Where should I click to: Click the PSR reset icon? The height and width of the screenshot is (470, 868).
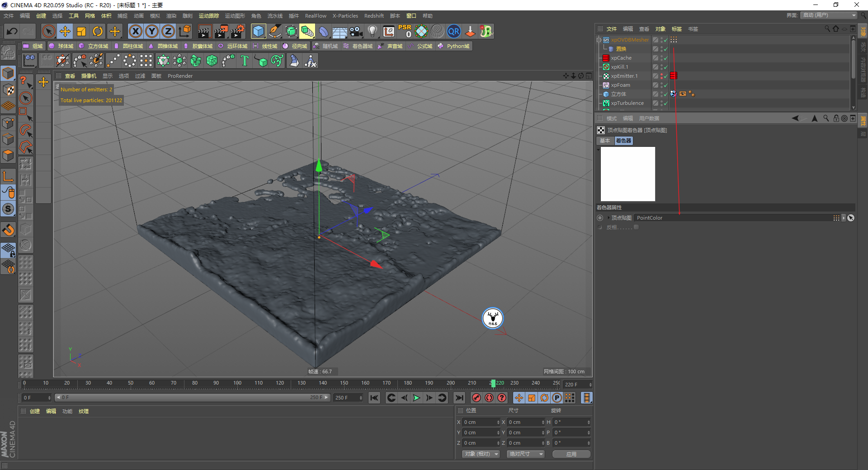(x=405, y=31)
